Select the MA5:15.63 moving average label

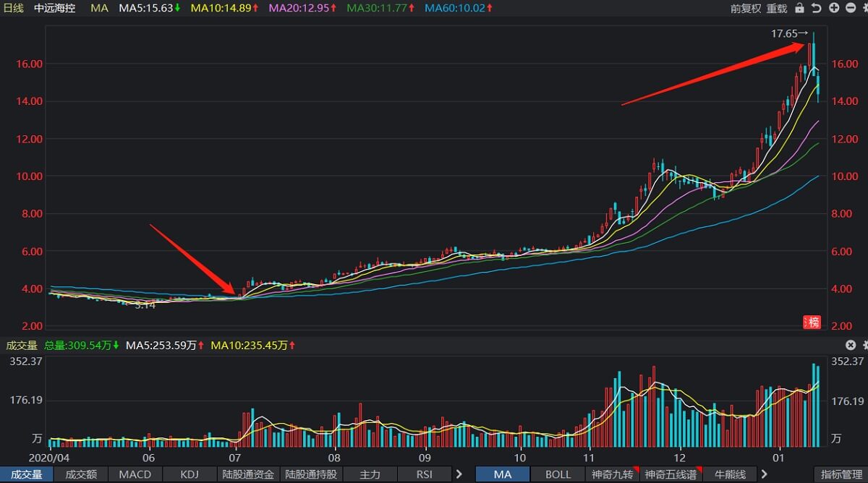click(151, 9)
